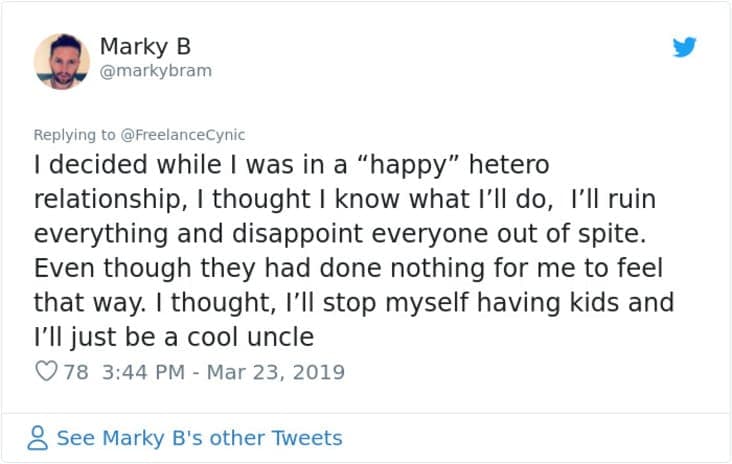Click the 'Replying to' label text
The height and width of the screenshot is (464, 732).
pyautogui.click(x=74, y=135)
